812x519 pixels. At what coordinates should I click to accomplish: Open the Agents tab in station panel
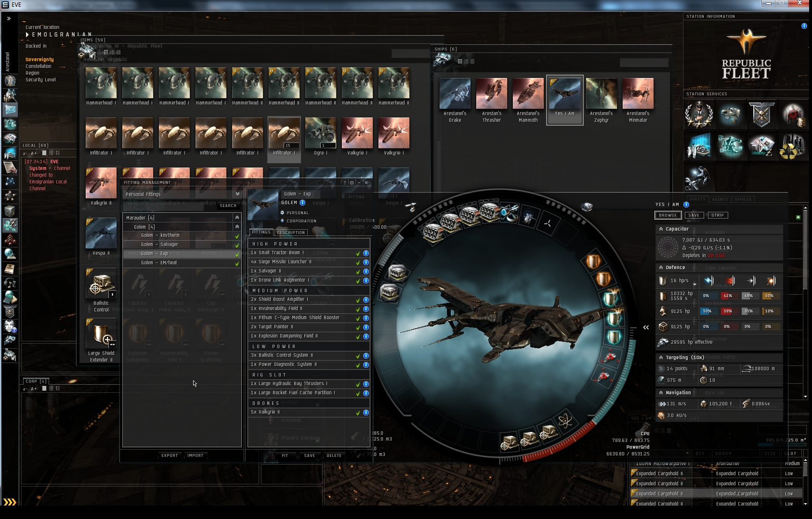click(x=720, y=199)
